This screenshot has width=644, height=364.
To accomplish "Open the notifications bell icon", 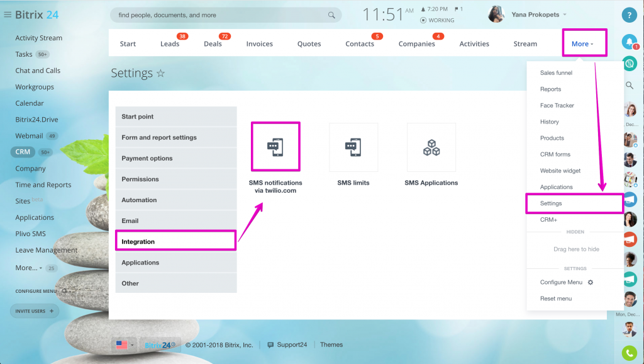I will 629,42.
